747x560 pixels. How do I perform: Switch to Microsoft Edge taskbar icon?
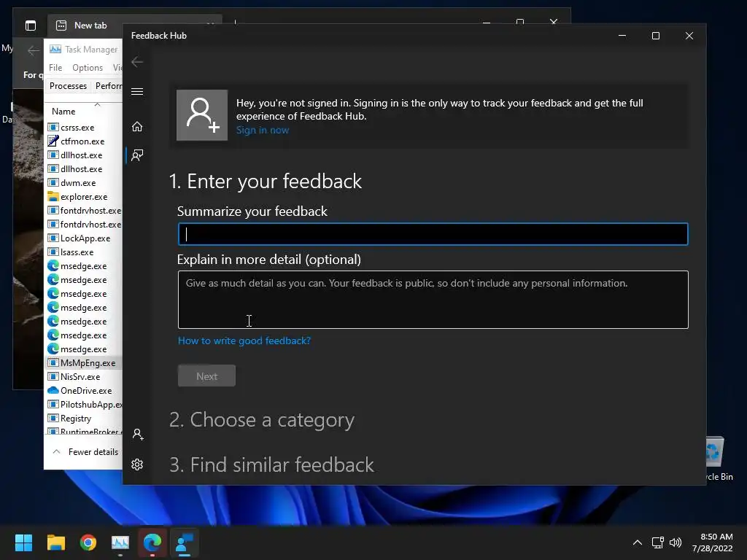click(152, 542)
